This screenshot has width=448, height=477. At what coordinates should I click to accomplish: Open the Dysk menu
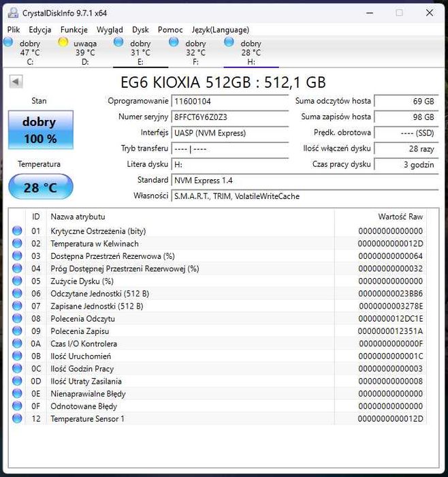coord(140,30)
